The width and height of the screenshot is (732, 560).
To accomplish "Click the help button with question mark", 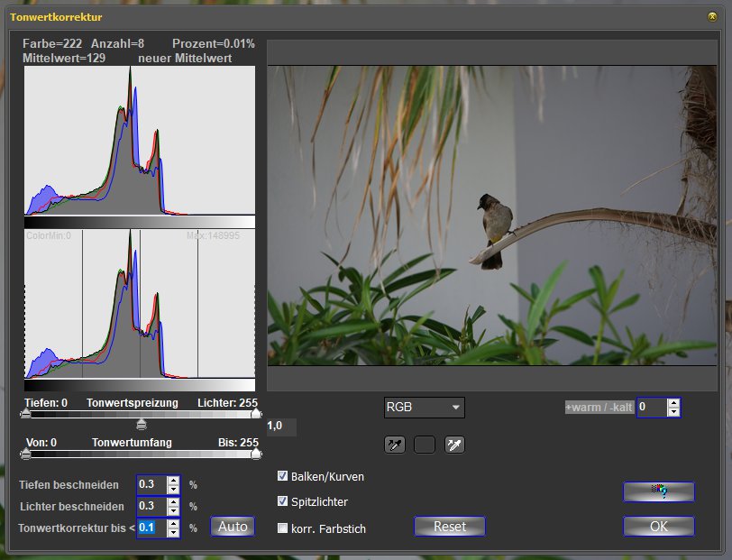I will tap(658, 491).
